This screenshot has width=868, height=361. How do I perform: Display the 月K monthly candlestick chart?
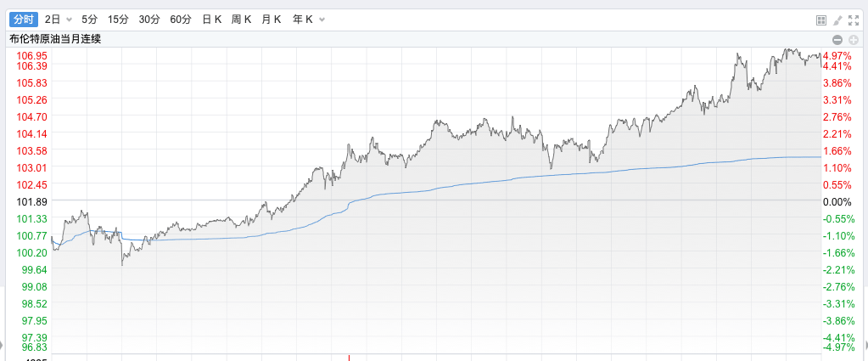pos(272,19)
